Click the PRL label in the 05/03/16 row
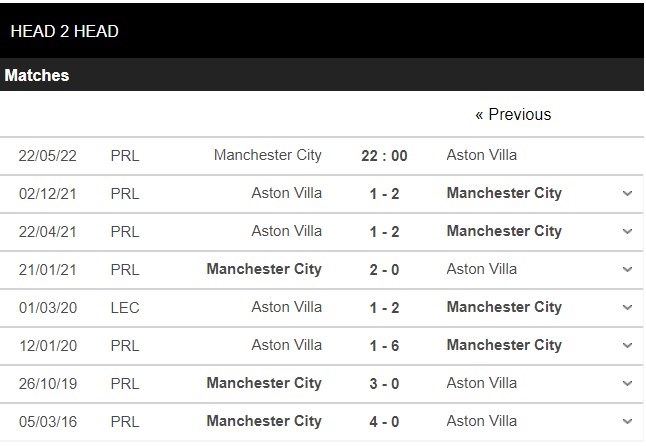The image size is (646, 446). [x=125, y=421]
